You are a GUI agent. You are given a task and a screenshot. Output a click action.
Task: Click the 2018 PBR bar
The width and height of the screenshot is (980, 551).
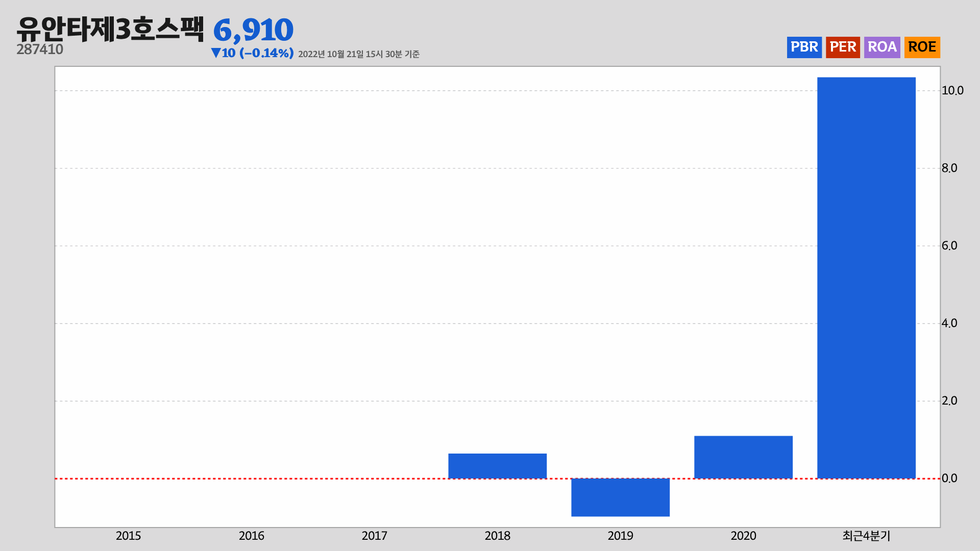tap(497, 466)
